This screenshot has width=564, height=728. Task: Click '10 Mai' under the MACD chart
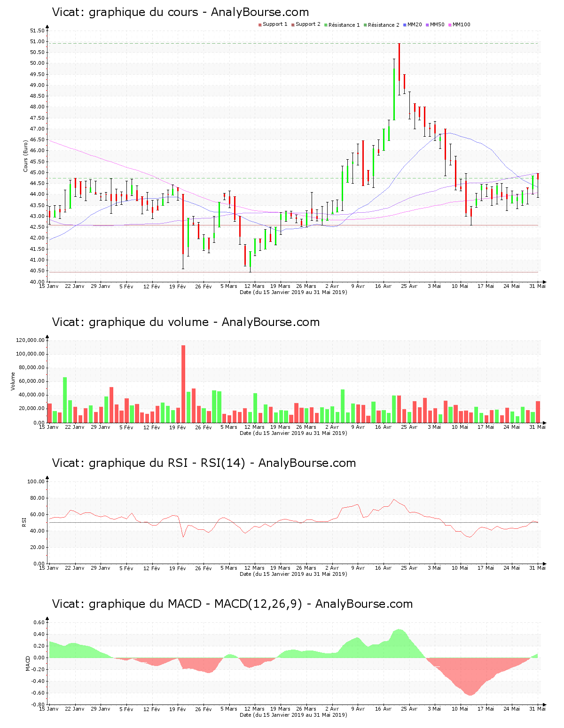[460, 709]
